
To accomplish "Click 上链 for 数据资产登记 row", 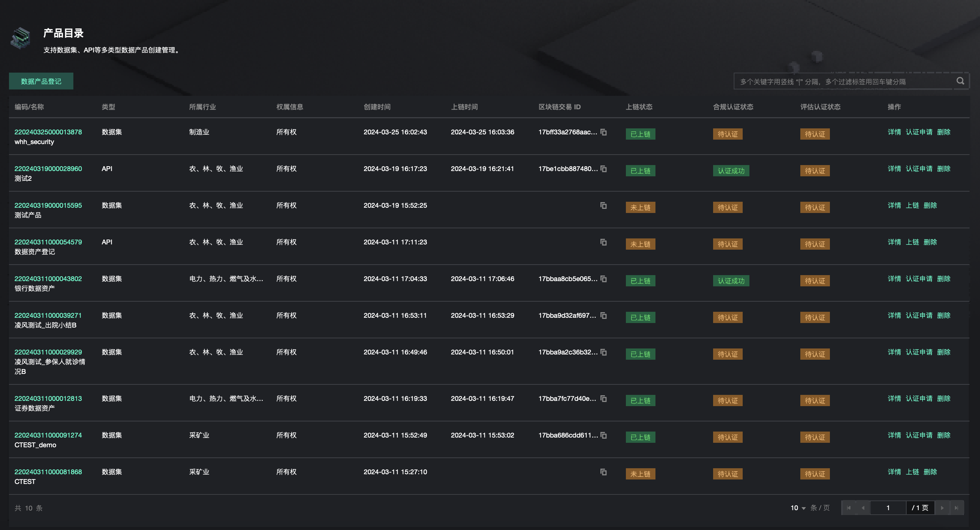I will (912, 242).
